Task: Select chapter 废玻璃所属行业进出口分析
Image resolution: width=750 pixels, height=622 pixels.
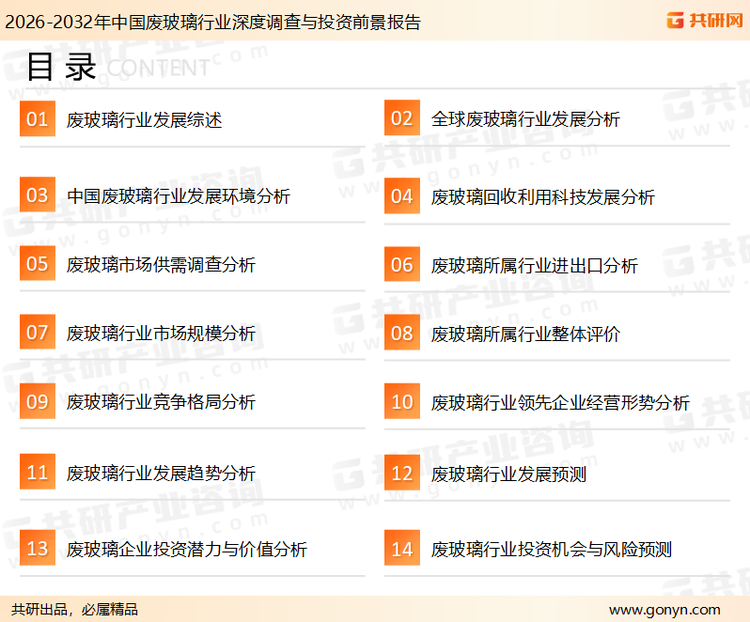Action: point(534,266)
